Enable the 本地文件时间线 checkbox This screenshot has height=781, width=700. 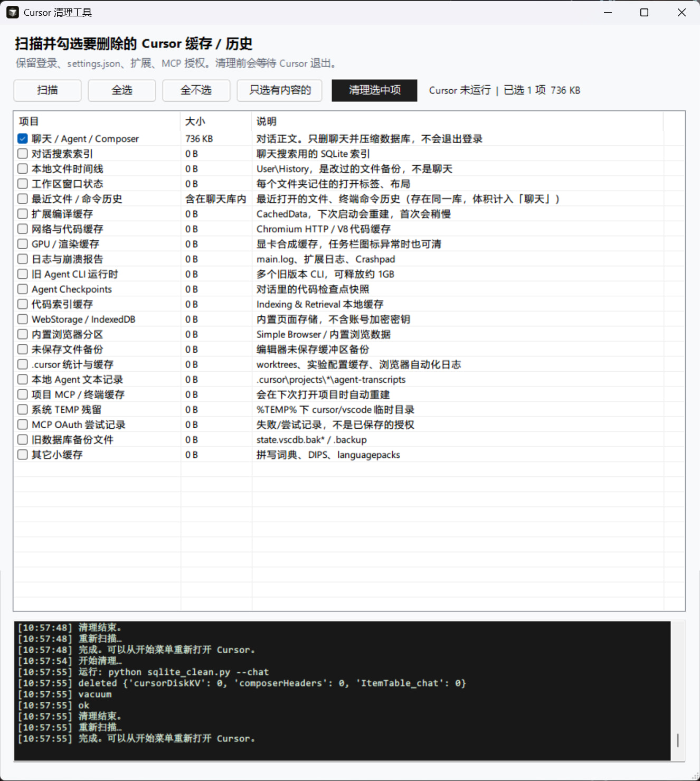(23, 169)
